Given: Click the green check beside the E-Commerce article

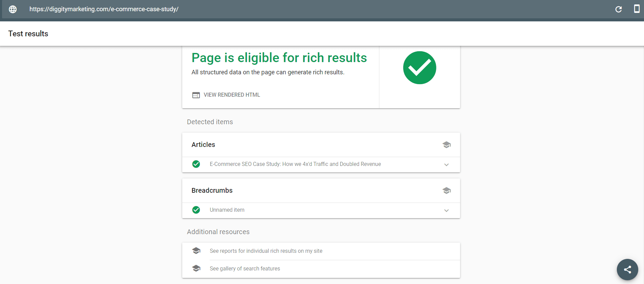Looking at the screenshot, I should tap(196, 164).
